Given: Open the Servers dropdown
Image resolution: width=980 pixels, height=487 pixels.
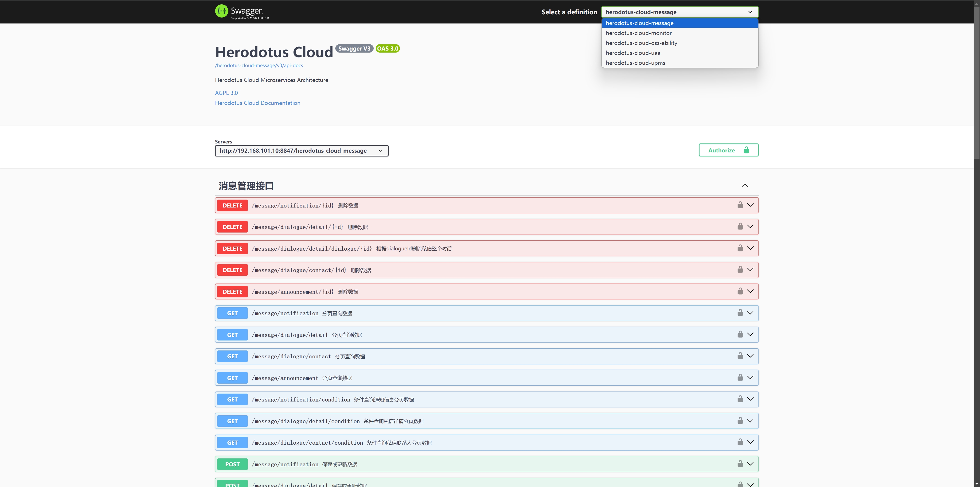Looking at the screenshot, I should coord(301,151).
